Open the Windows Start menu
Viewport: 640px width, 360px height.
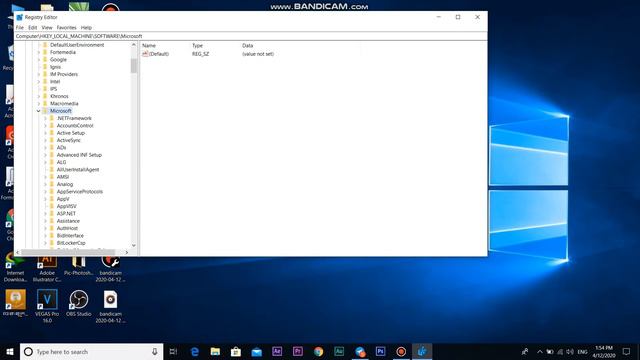pyautogui.click(x=10, y=351)
